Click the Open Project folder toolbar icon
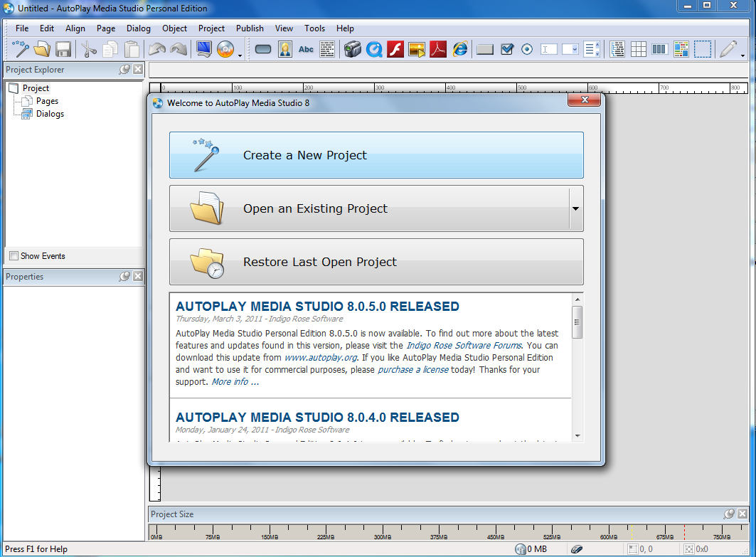Screen dimensions: 756x557 [43, 49]
